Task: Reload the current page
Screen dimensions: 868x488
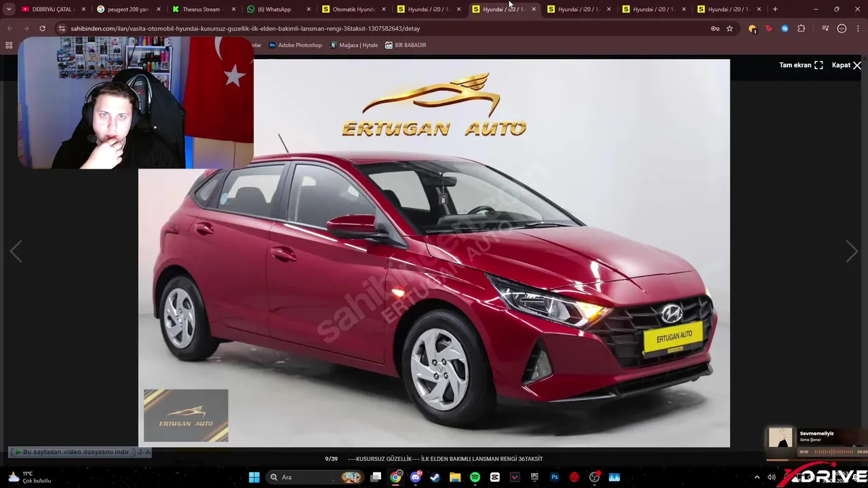Action: (x=42, y=28)
